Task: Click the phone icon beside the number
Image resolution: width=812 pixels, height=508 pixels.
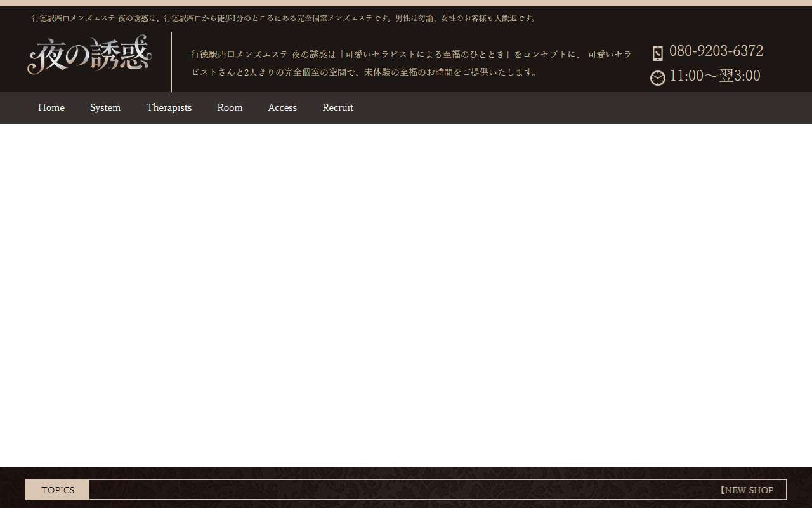Action: click(658, 53)
